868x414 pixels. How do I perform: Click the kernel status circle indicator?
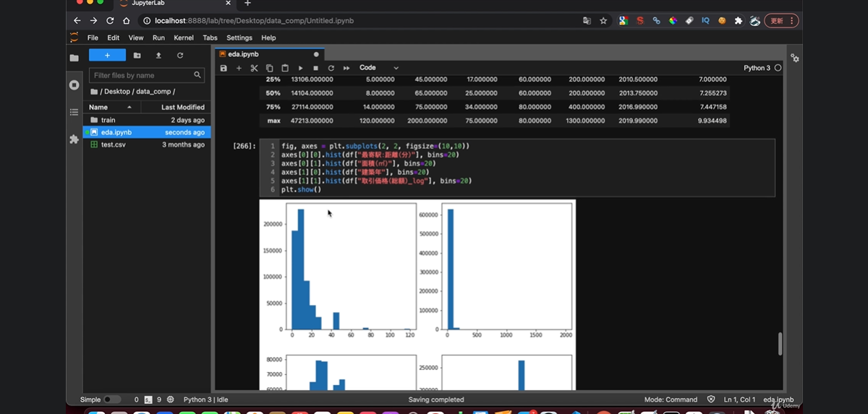(x=778, y=68)
